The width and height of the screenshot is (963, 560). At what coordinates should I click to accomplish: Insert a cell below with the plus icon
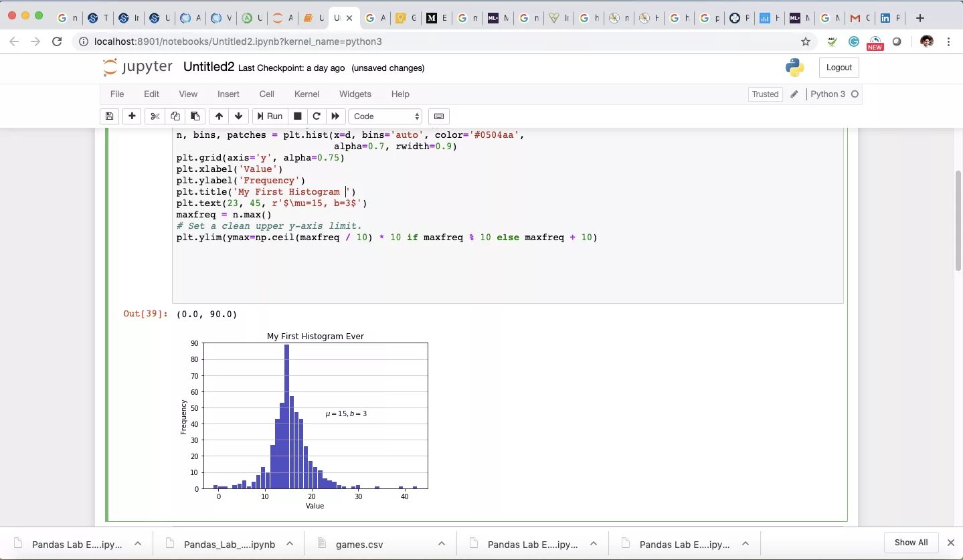tap(132, 116)
